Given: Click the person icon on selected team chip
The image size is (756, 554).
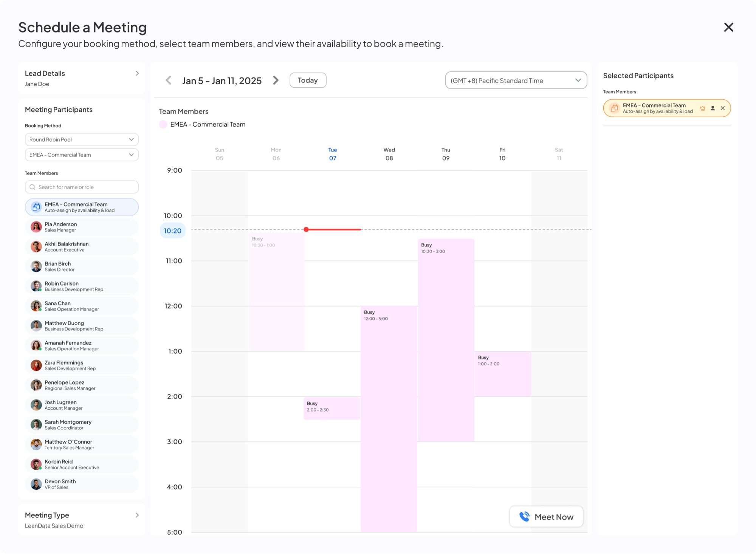Looking at the screenshot, I should [x=713, y=108].
